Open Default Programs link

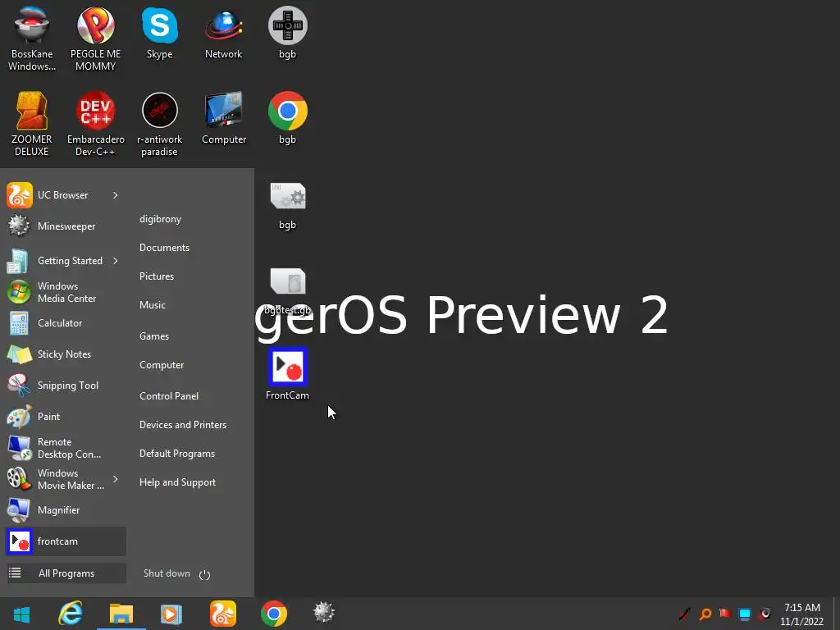177,453
